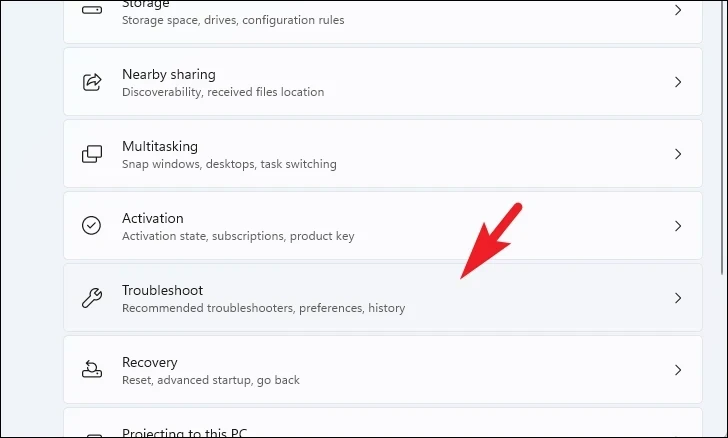Open the Troubleshoot settings entry
728x438 pixels.
tap(383, 298)
